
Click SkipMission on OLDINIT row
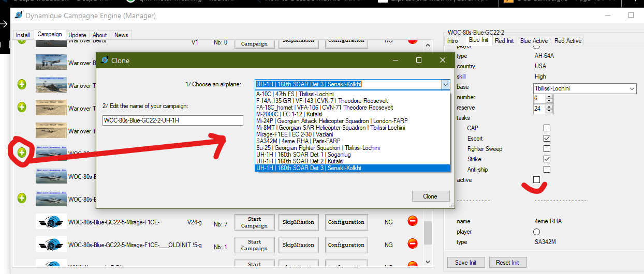pos(298,245)
